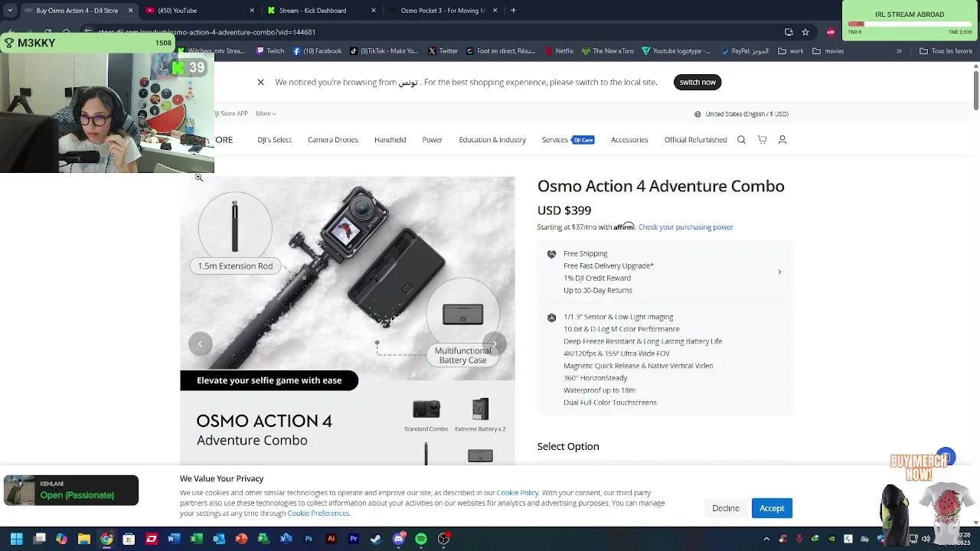
Task: Accept the cookie preferences
Action: [x=772, y=508]
